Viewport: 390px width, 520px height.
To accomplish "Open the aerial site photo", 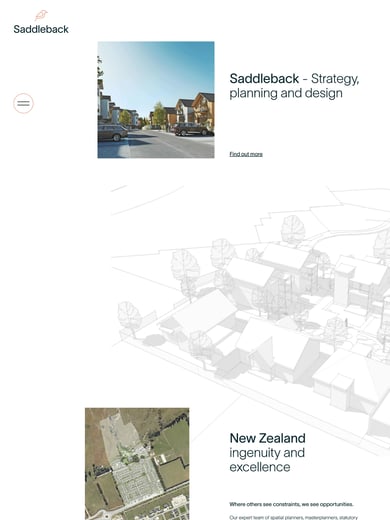I will (x=137, y=464).
